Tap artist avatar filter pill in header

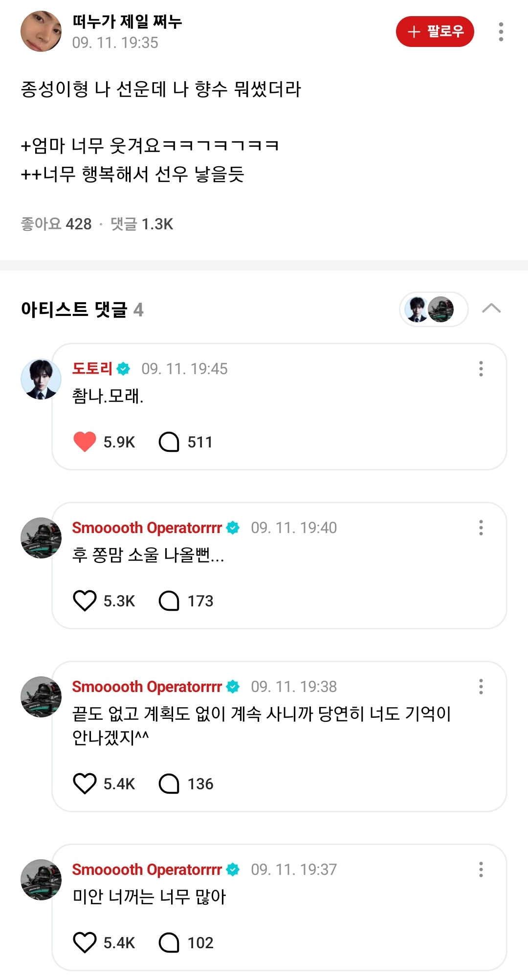(434, 309)
